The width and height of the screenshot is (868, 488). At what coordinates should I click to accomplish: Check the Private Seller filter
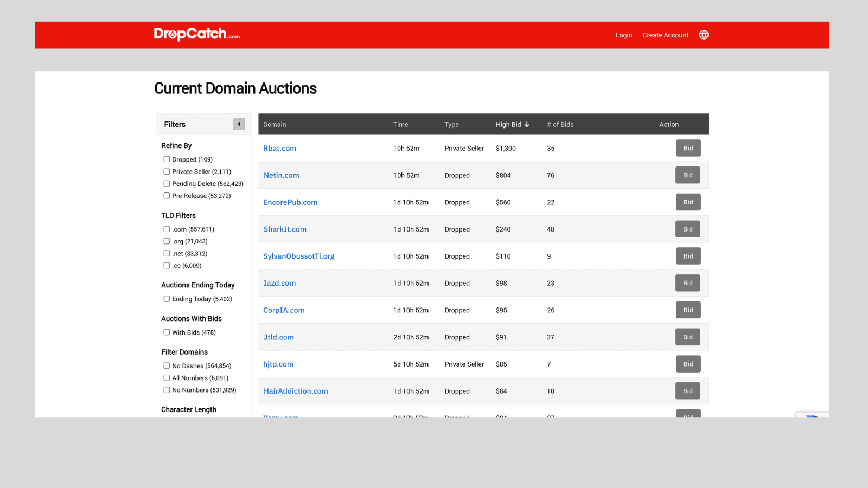tap(167, 171)
